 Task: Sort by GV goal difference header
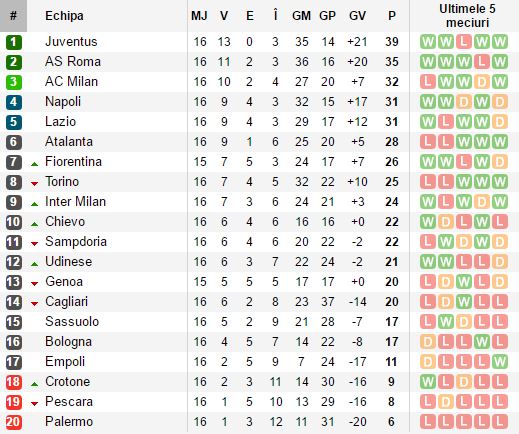pos(357,16)
